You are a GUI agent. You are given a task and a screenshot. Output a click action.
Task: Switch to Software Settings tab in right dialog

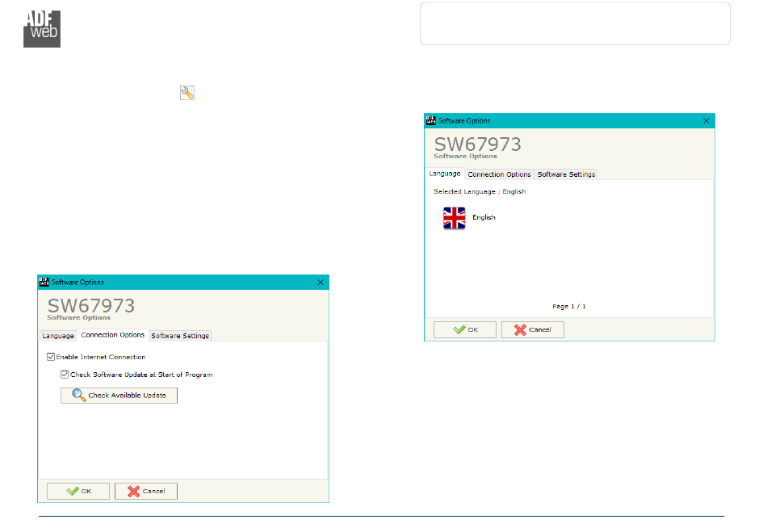pos(566,174)
